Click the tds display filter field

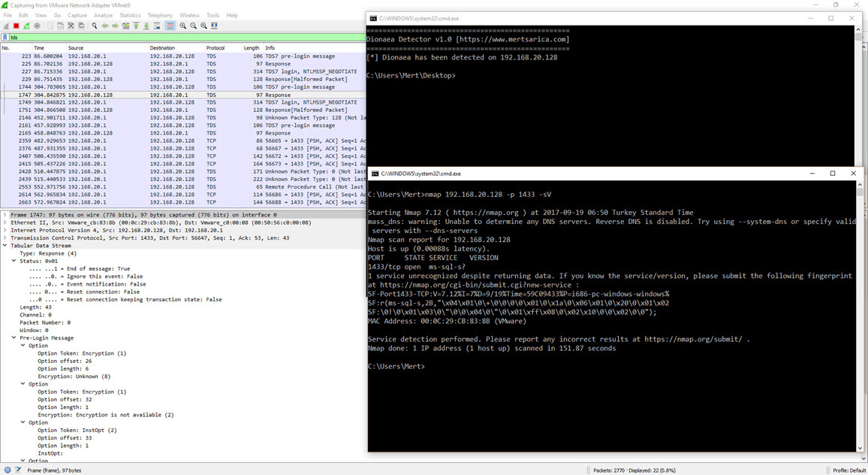(x=187, y=38)
